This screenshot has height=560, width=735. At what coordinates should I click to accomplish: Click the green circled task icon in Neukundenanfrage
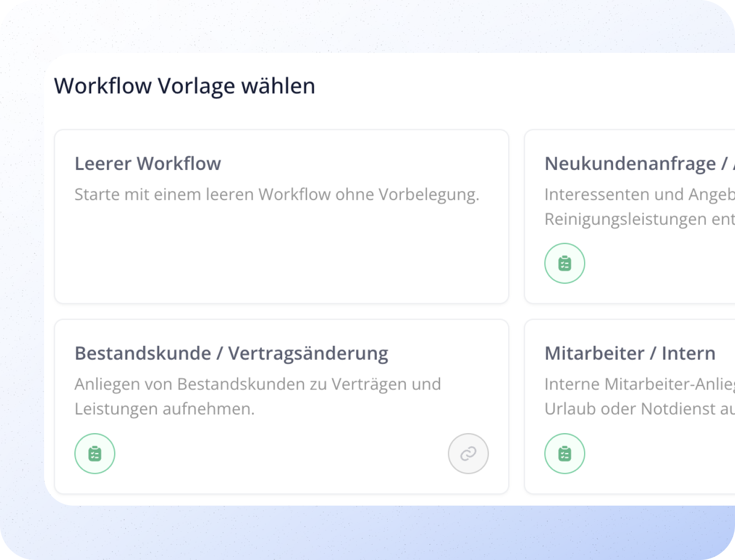(564, 263)
